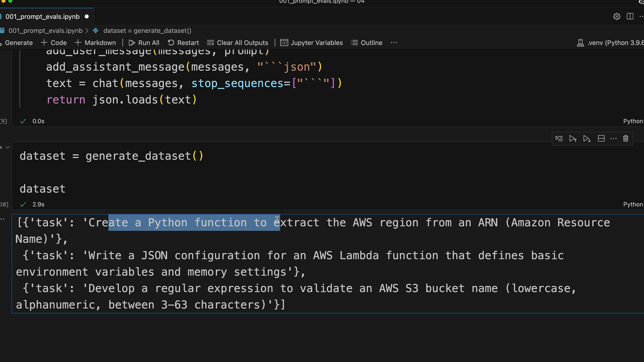The width and height of the screenshot is (644, 362).
Task: Open the output actions ellipsis beside the output
Action: 3,219
